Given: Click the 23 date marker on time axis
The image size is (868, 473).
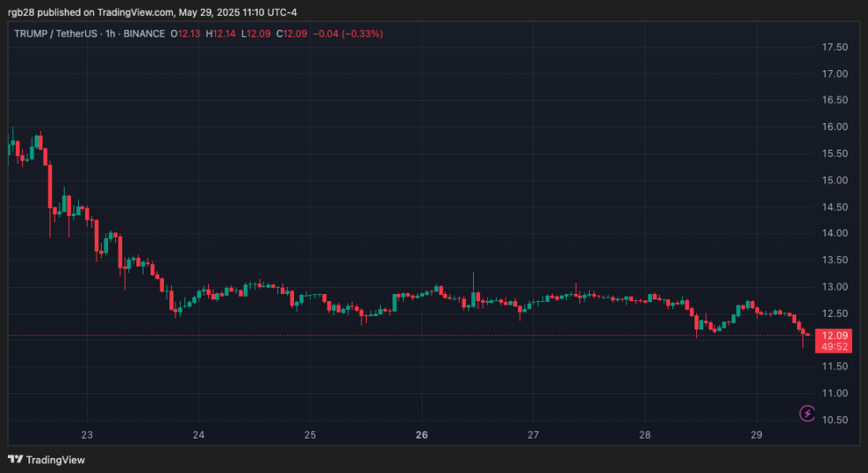Looking at the screenshot, I should (87, 435).
